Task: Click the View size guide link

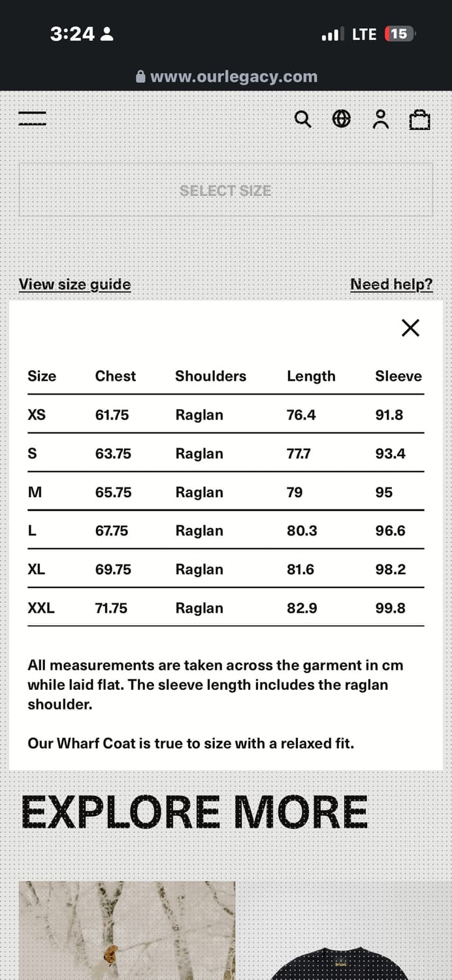Action: pyautogui.click(x=74, y=284)
